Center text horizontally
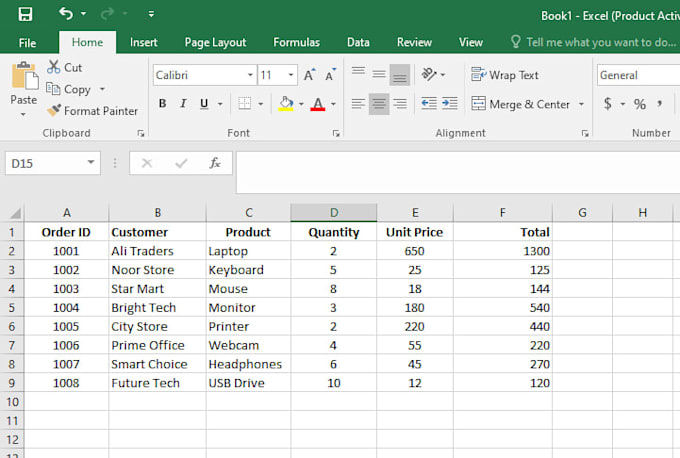680x458 pixels. (379, 104)
